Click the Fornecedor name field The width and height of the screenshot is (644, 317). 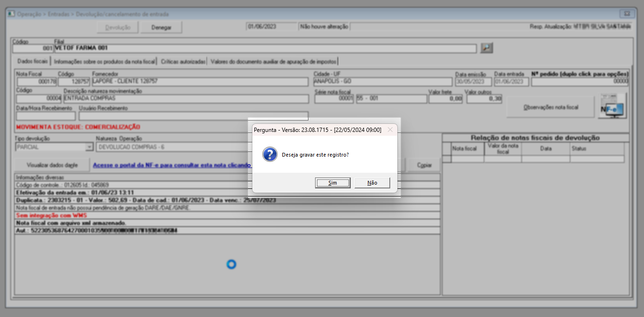(200, 82)
